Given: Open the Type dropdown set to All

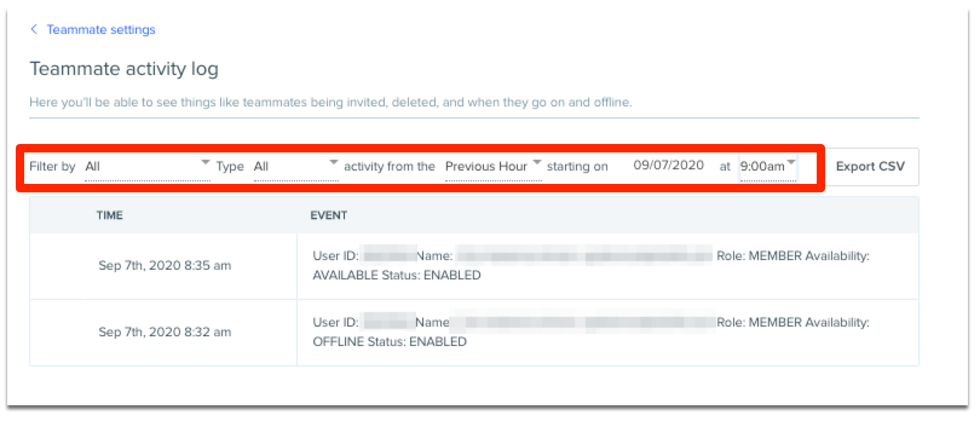Looking at the screenshot, I should 296,166.
